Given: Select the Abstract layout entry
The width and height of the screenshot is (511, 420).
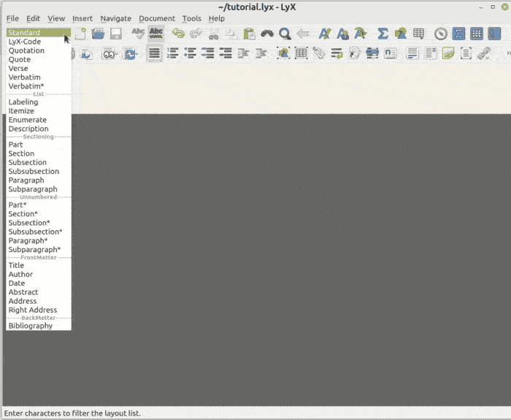Looking at the screenshot, I should click(x=23, y=292).
